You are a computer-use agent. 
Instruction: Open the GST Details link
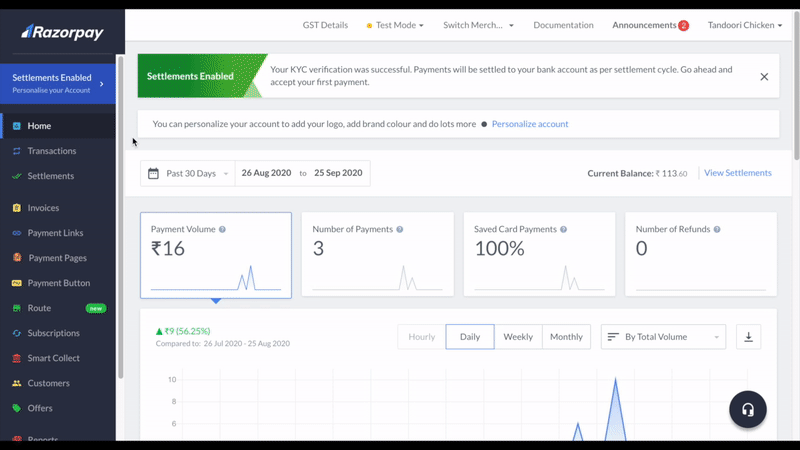(325, 25)
